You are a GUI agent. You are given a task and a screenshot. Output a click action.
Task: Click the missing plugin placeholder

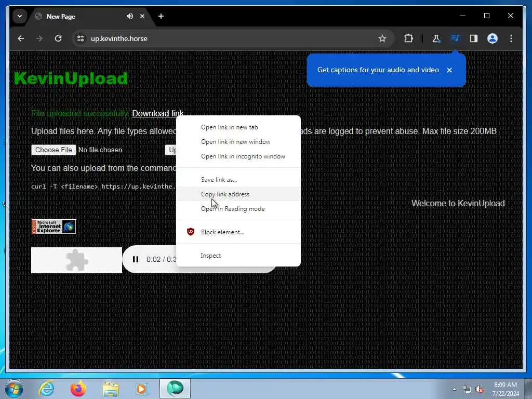tap(76, 260)
